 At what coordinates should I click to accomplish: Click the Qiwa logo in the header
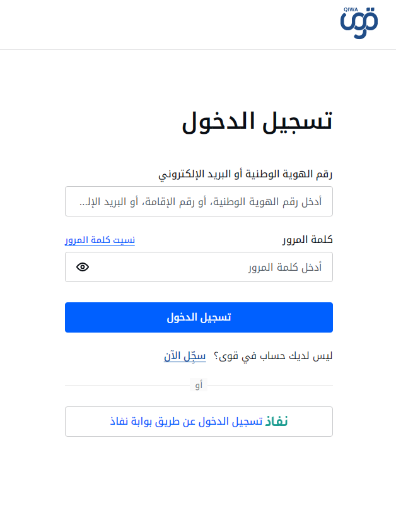point(358,24)
